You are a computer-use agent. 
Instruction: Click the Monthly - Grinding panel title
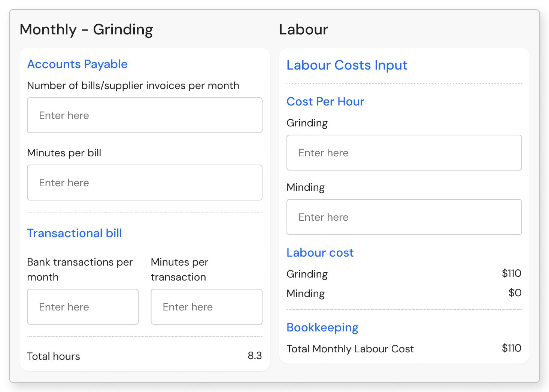(86, 30)
